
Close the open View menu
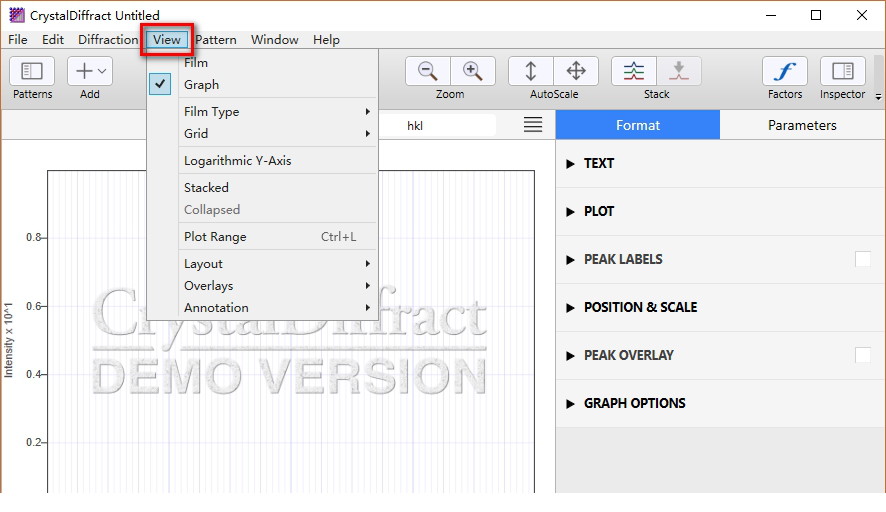167,40
